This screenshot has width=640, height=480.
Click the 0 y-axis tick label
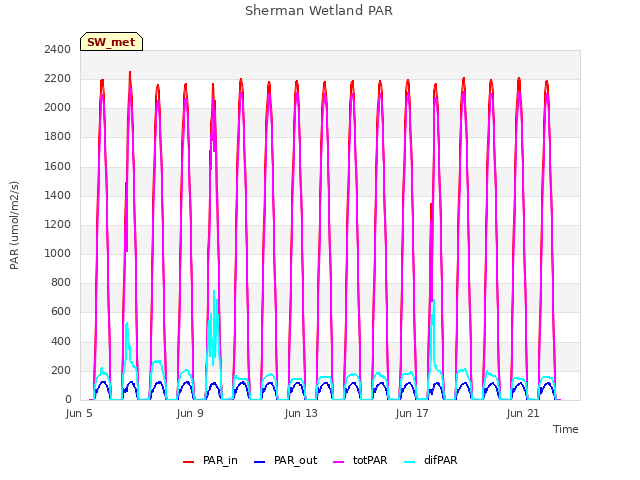pos(68,399)
